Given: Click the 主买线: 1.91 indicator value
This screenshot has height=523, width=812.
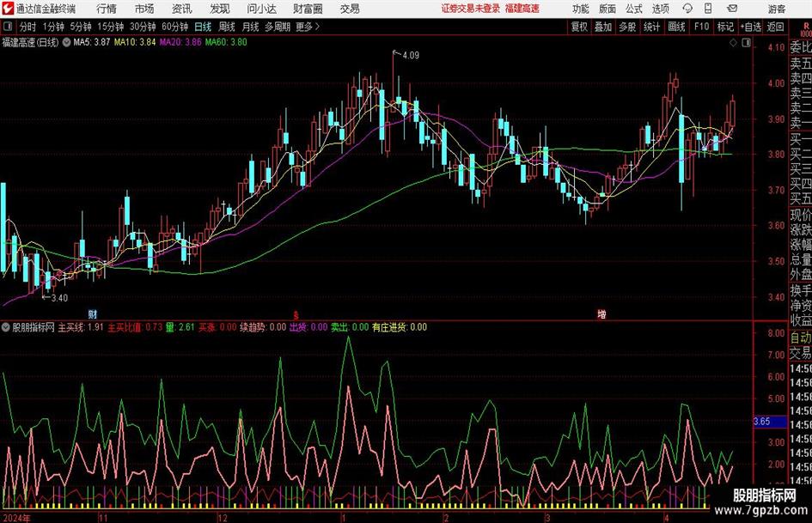Looking at the screenshot, I should [81, 327].
